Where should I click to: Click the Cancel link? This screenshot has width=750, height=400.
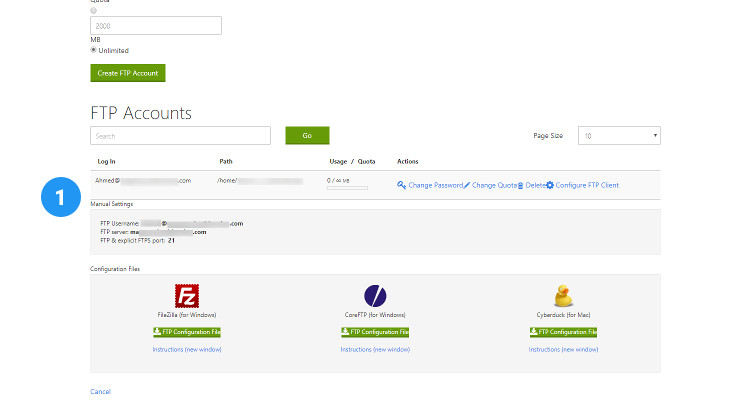pos(100,391)
